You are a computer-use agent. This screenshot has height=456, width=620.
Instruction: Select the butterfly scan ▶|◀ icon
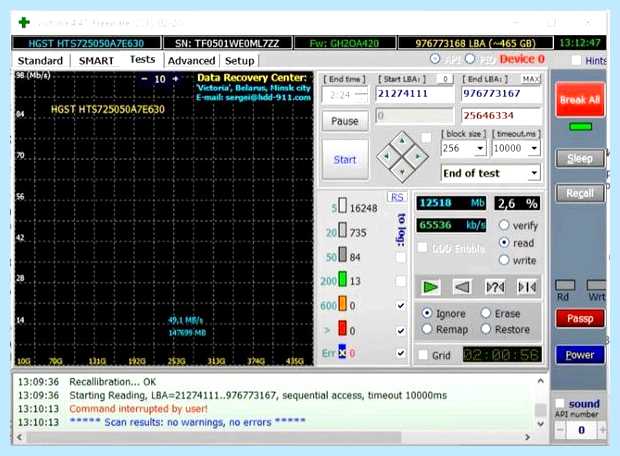coord(527,287)
